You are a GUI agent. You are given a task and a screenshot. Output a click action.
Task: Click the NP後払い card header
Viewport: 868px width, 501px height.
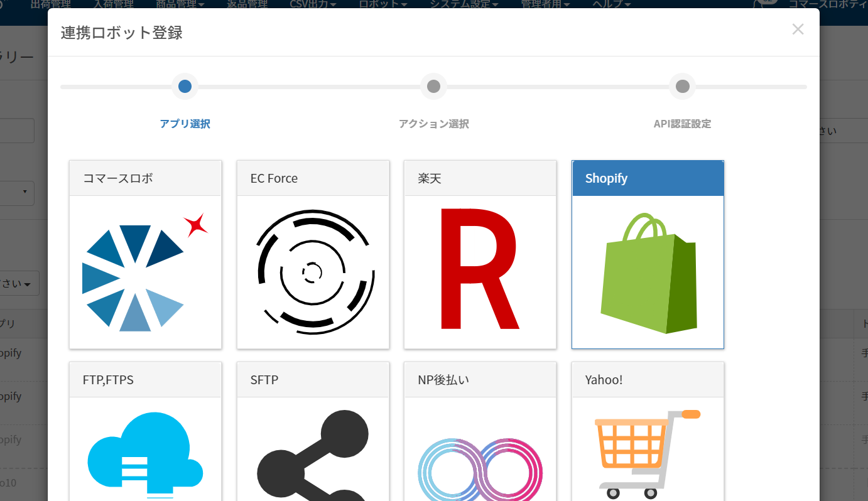(480, 380)
